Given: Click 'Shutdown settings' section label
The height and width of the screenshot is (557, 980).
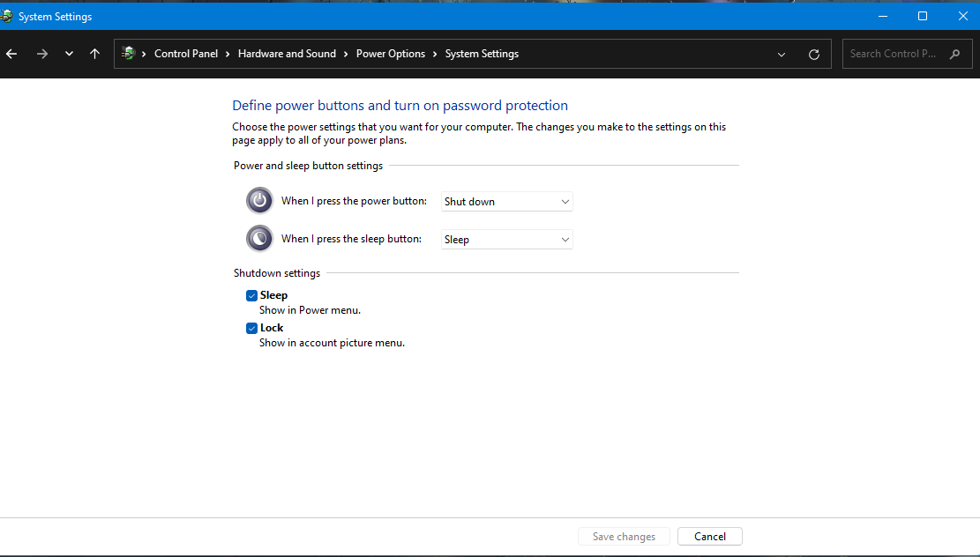Looking at the screenshot, I should tap(277, 273).
